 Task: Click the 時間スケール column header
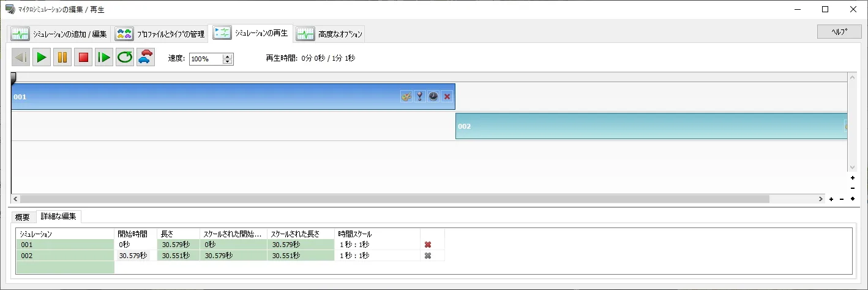pyautogui.click(x=377, y=234)
